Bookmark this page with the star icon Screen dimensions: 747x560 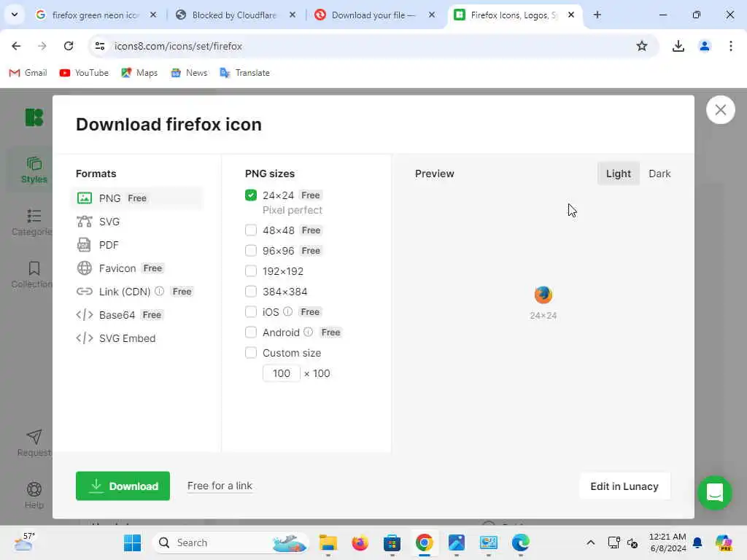click(642, 46)
